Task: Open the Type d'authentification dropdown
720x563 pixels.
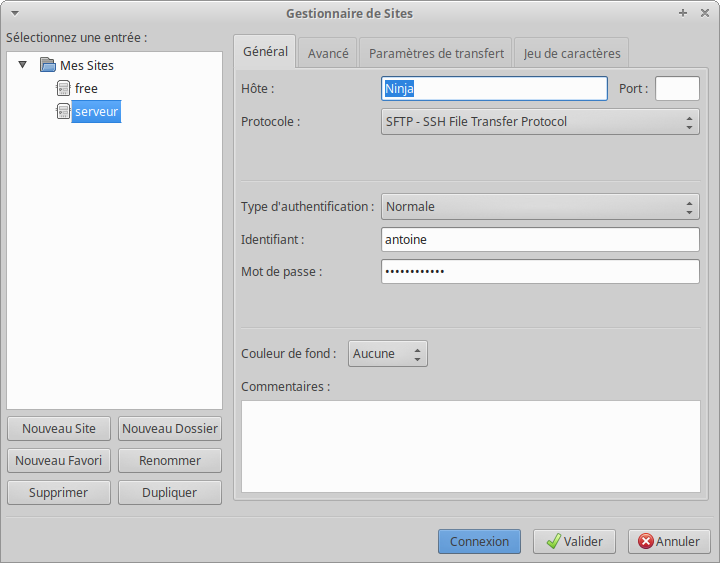Action: pyautogui.click(x=540, y=207)
